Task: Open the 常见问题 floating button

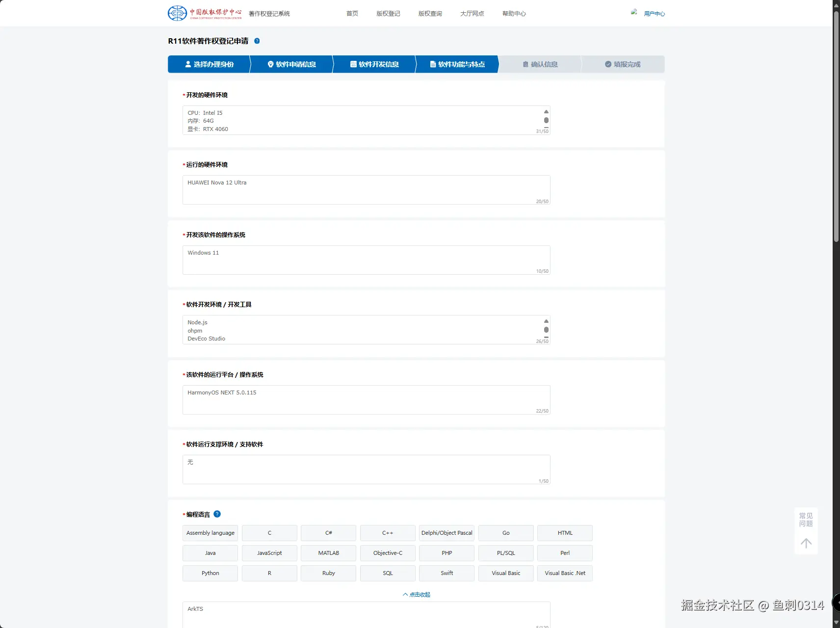Action: pyautogui.click(x=806, y=520)
